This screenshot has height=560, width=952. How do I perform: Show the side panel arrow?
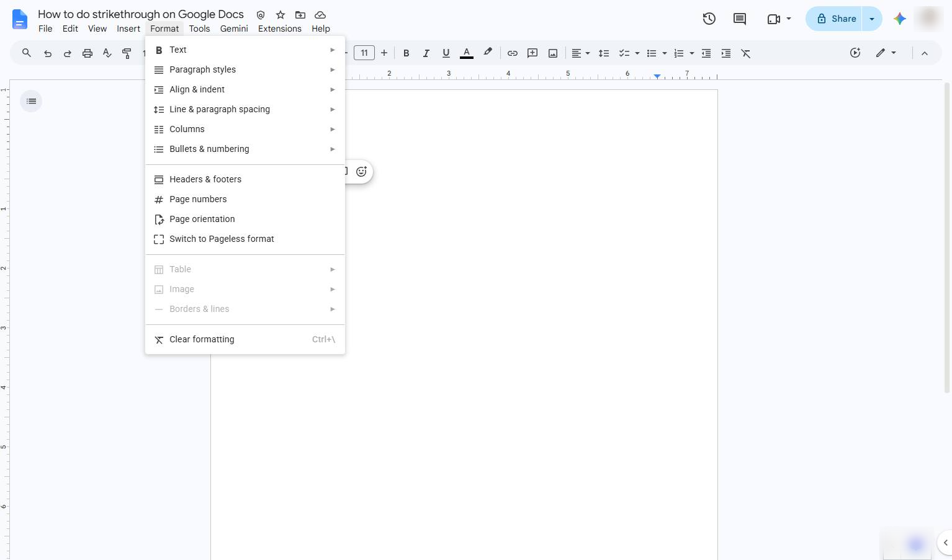click(945, 543)
